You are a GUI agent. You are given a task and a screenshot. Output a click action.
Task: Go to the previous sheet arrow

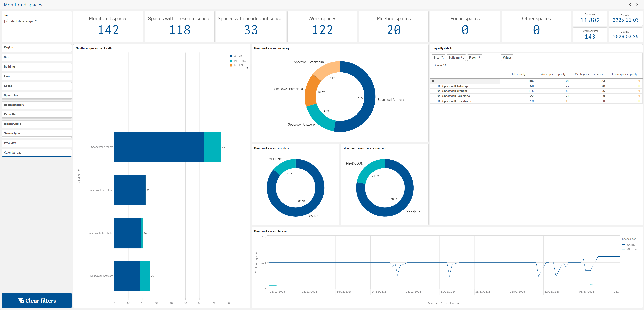pyautogui.click(x=630, y=5)
